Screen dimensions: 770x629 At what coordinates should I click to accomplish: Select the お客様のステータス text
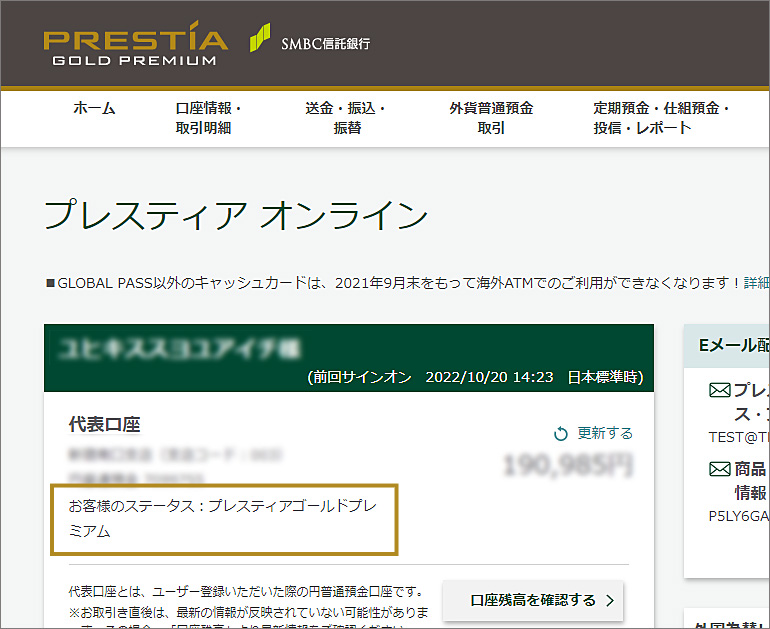coord(222,519)
